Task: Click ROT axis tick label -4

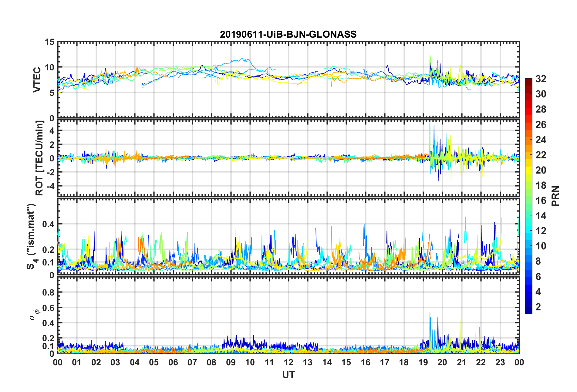Action: pyautogui.click(x=51, y=186)
